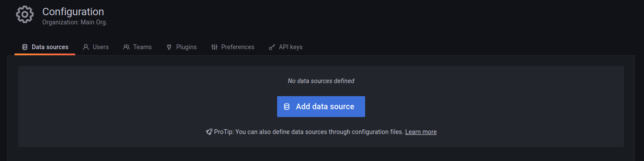Open the Data sources tab
Screen dimensions: 644x161
pyautogui.click(x=45, y=47)
